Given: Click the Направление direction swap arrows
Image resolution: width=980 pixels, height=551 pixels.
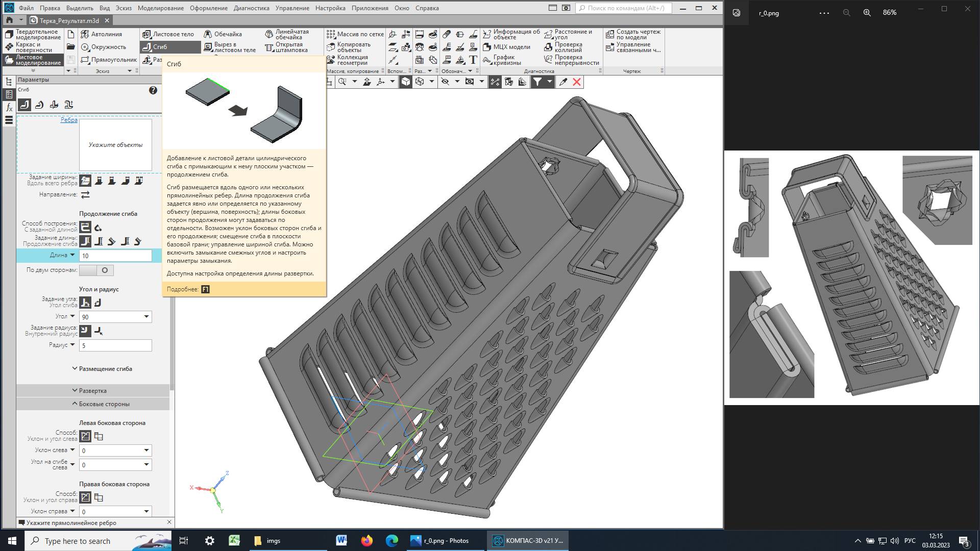Looking at the screenshot, I should click(x=85, y=195).
